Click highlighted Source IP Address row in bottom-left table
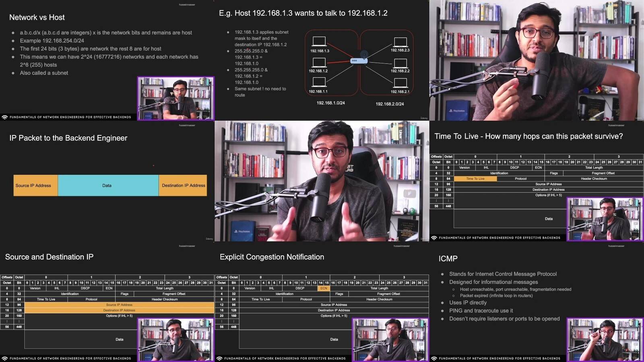This screenshot has width=644, height=362. tap(119, 305)
